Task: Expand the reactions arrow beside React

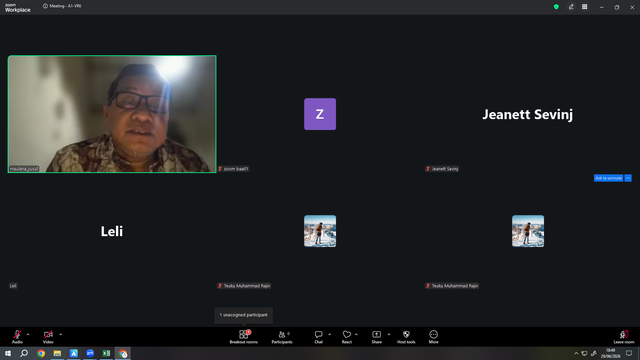Action: click(356, 334)
